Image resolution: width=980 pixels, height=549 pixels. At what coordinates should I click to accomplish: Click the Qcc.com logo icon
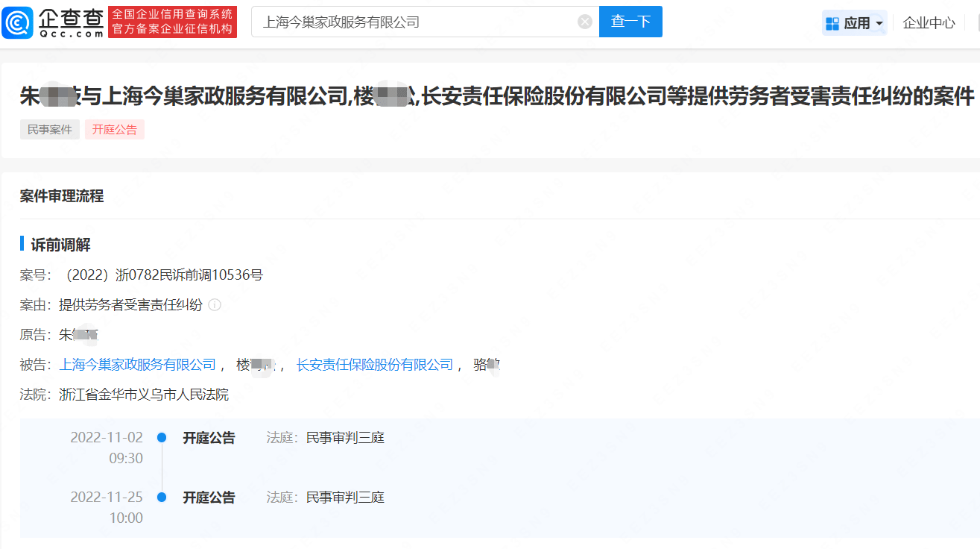pyautogui.click(x=17, y=22)
